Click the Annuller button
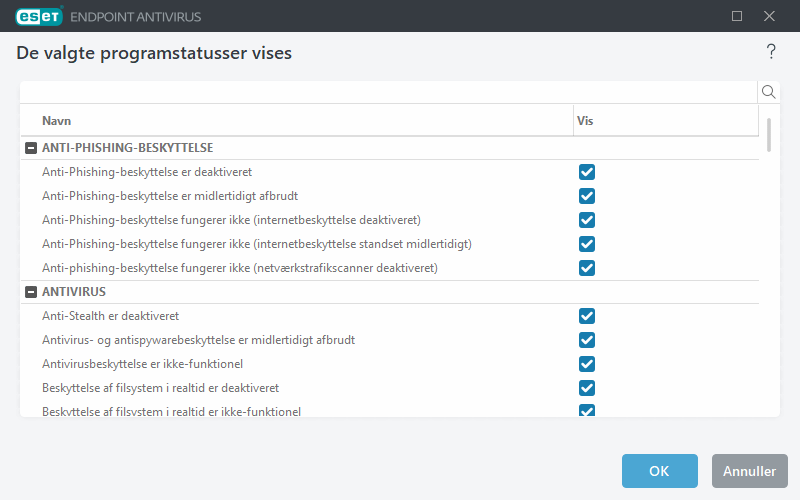The image size is (800, 500). coord(749,471)
